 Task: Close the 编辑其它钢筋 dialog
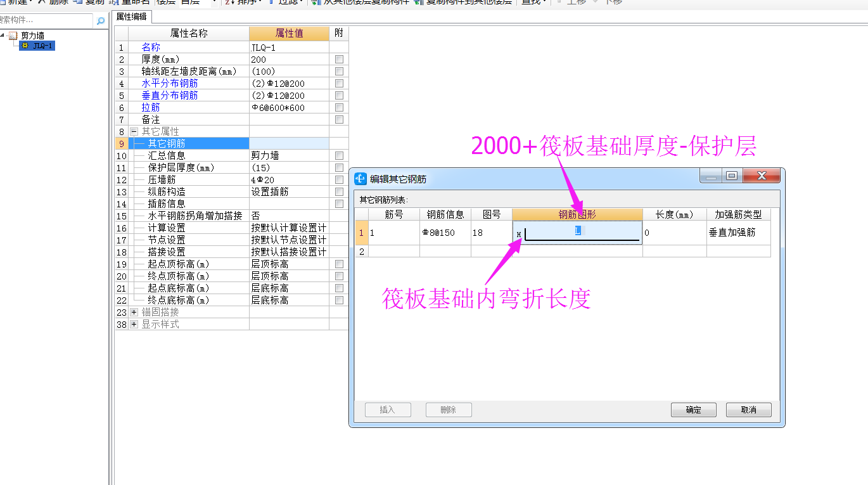[761, 176]
